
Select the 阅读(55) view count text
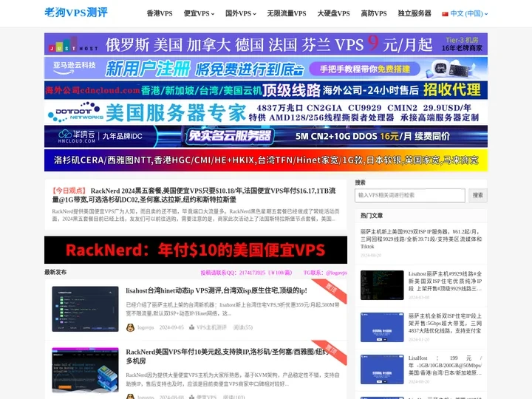242,327
